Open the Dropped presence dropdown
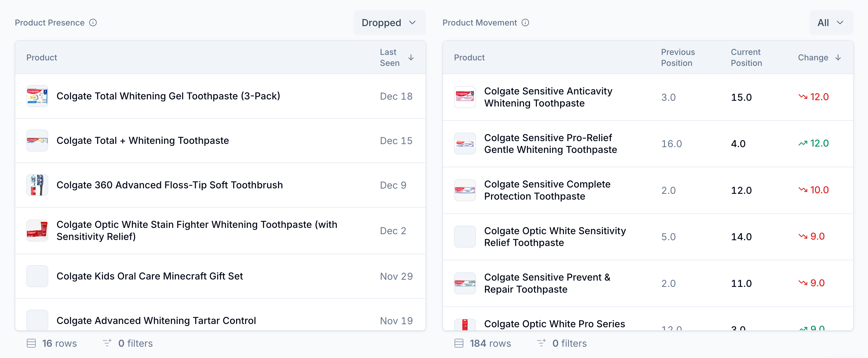Viewport: 868px width, 358px height. (x=389, y=23)
